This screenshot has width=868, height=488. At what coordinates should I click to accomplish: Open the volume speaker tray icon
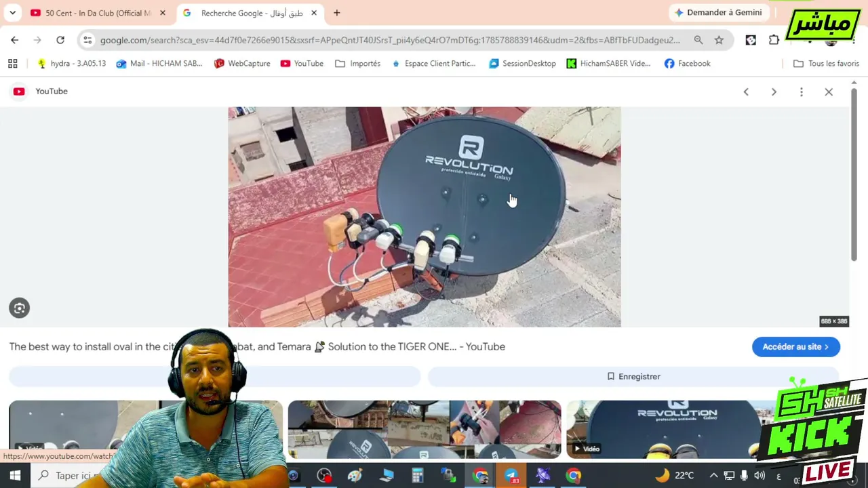759,476
